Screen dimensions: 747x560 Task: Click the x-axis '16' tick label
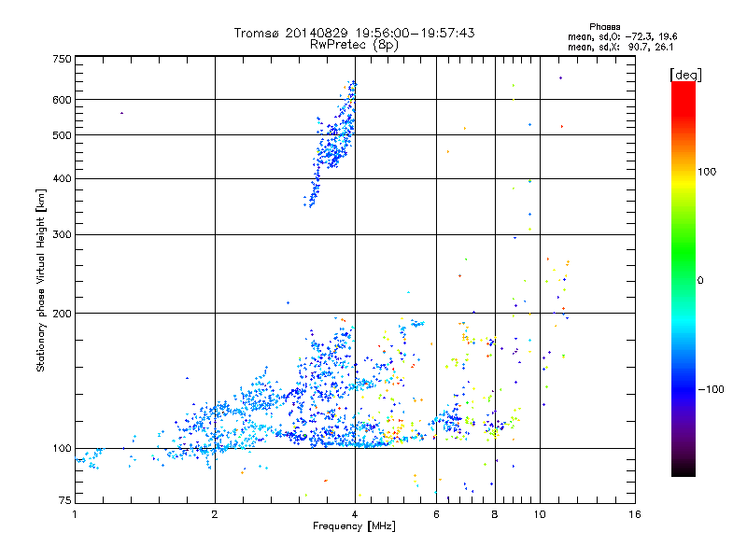[x=635, y=514]
